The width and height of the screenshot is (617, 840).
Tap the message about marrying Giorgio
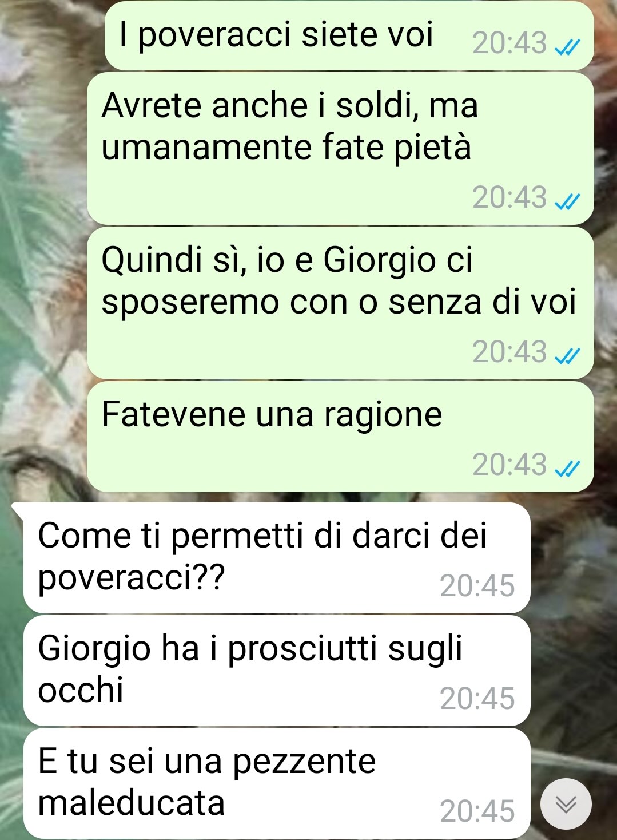point(340,303)
